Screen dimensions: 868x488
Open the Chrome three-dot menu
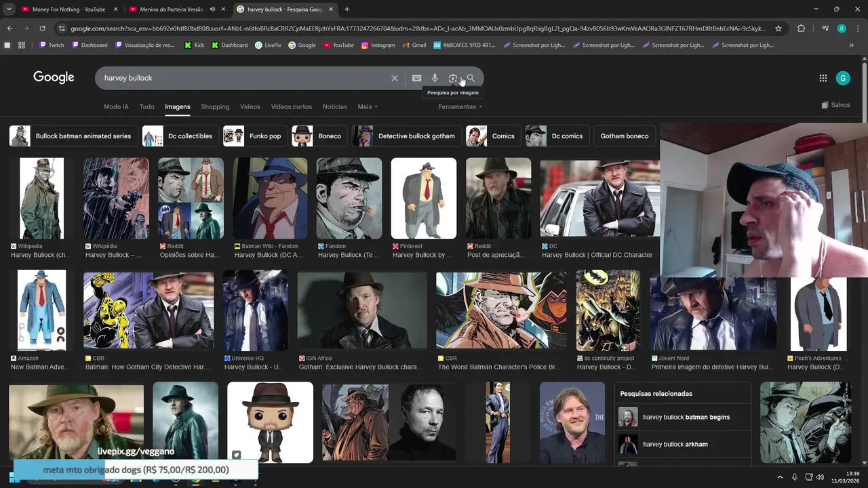tap(859, 28)
